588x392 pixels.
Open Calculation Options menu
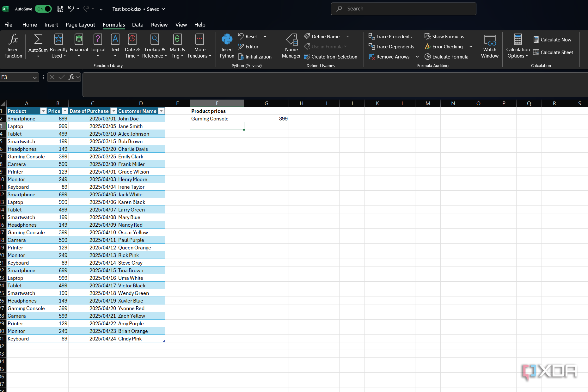518,46
